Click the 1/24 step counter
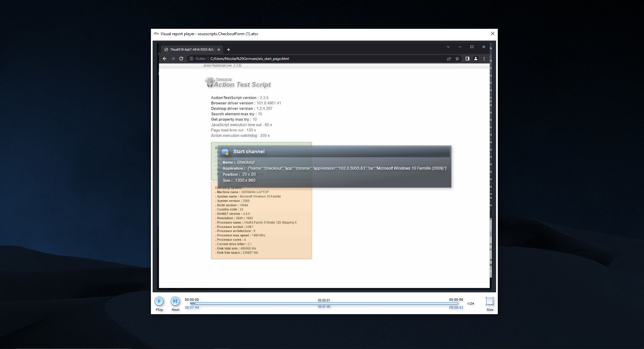 point(471,303)
